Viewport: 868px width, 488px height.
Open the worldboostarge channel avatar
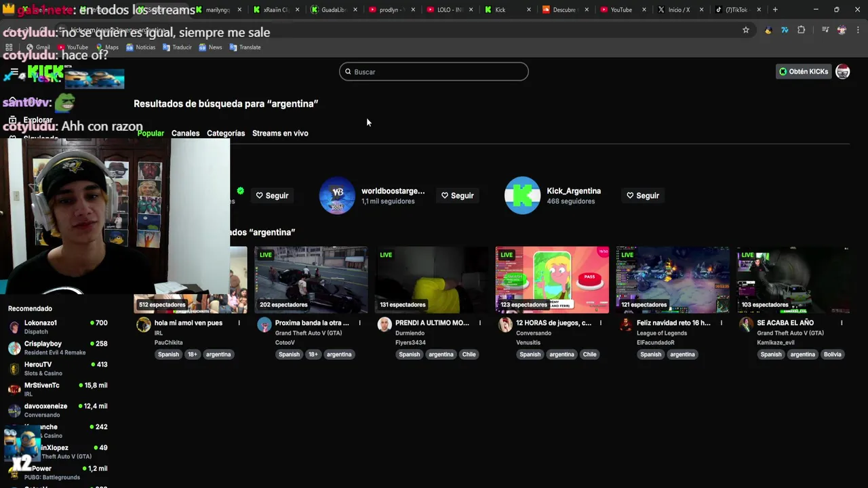(x=337, y=195)
